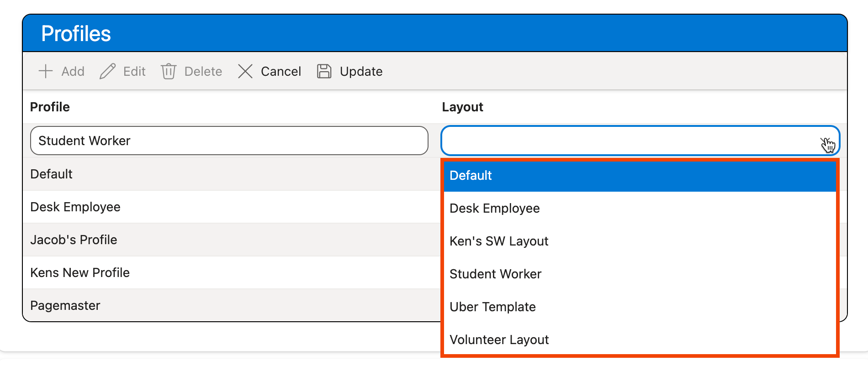Collapse the Layout dropdown arrow
Screen dimensions: 868x366
tap(826, 141)
